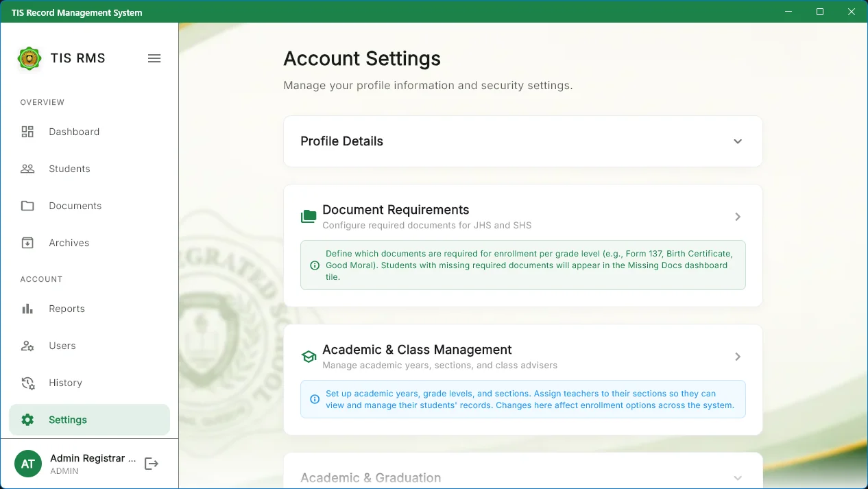
Task: Go to Students in the sidebar
Action: point(89,169)
